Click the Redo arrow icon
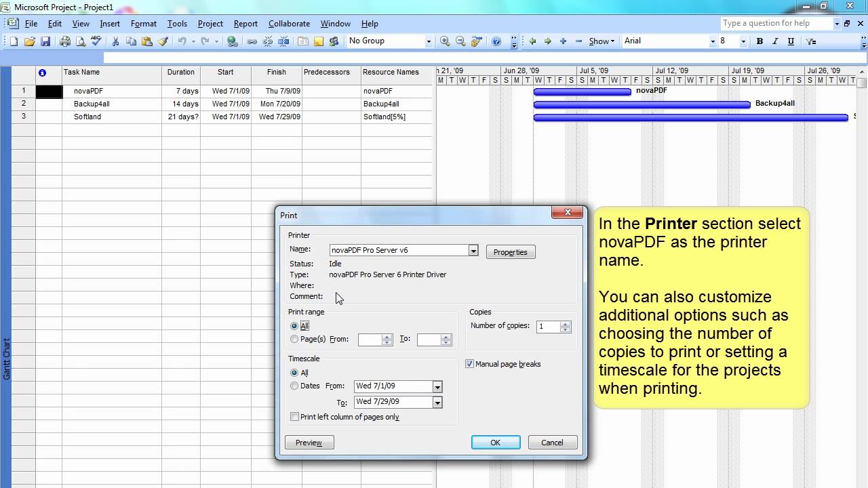Image resolution: width=868 pixels, height=488 pixels. pyautogui.click(x=205, y=41)
